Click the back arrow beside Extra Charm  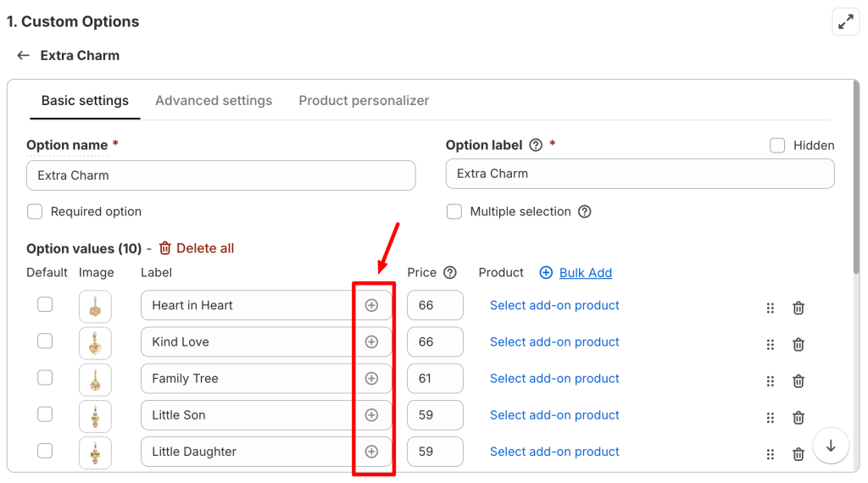pos(24,55)
